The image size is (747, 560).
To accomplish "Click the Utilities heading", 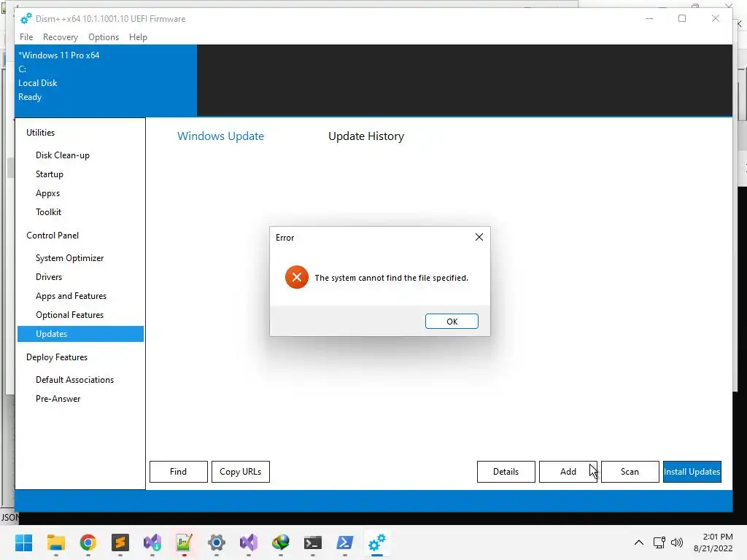I will pyautogui.click(x=41, y=133).
